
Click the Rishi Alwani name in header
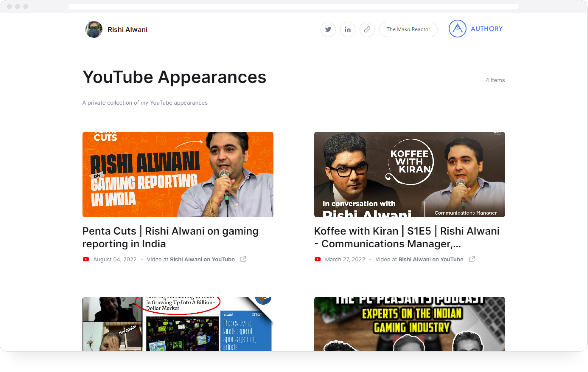[127, 30]
